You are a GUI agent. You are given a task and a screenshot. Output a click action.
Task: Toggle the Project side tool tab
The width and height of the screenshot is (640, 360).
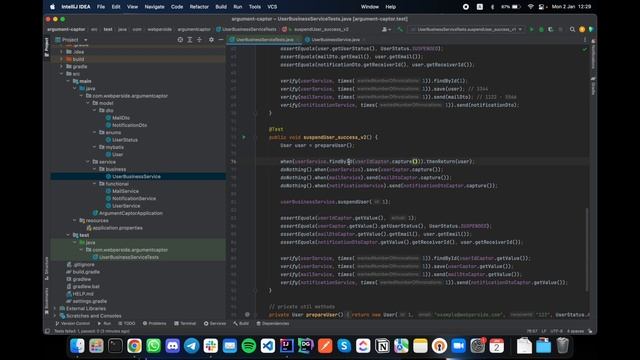(47, 47)
